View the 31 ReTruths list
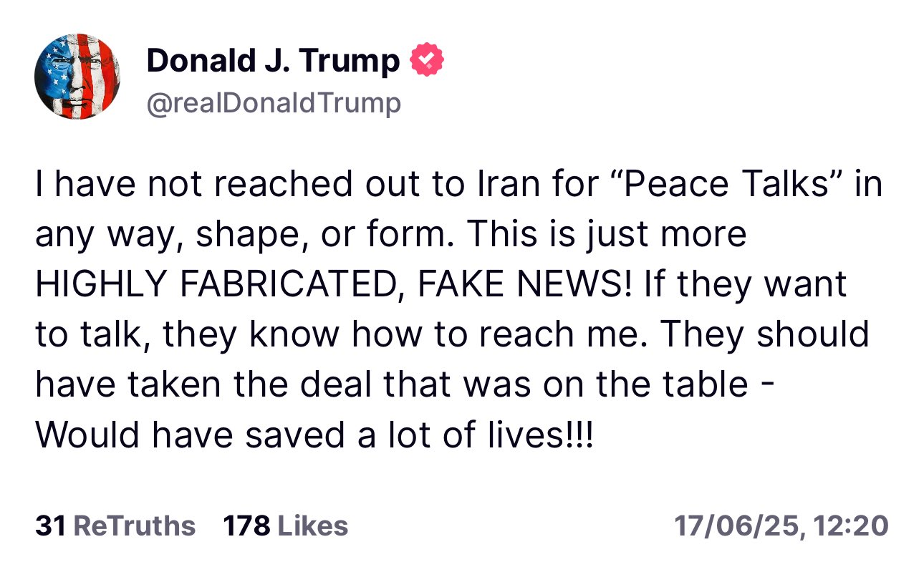Screen dimensions: 924x567 (115, 526)
